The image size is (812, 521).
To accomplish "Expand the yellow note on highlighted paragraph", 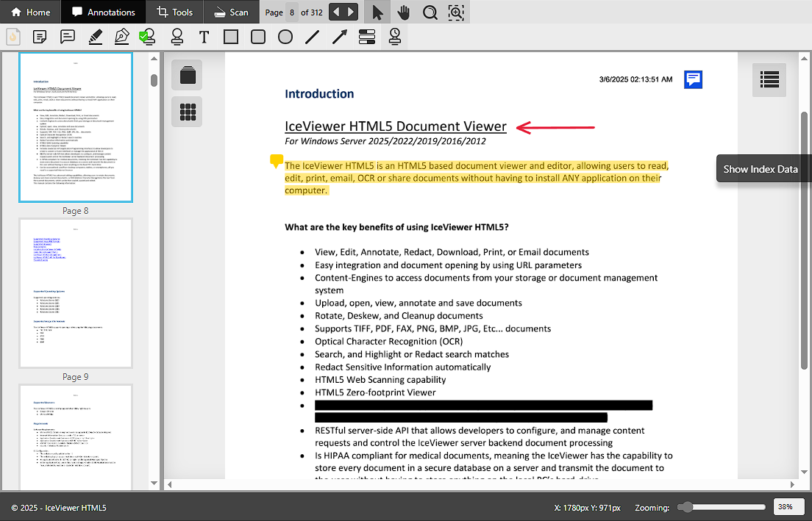I will 277,161.
